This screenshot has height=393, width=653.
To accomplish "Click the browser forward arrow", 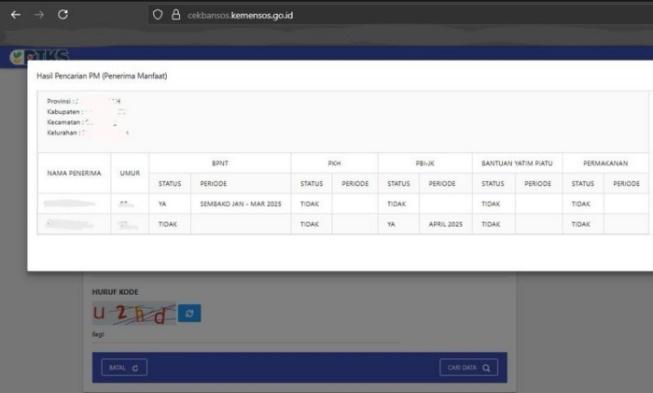I will (x=39, y=15).
